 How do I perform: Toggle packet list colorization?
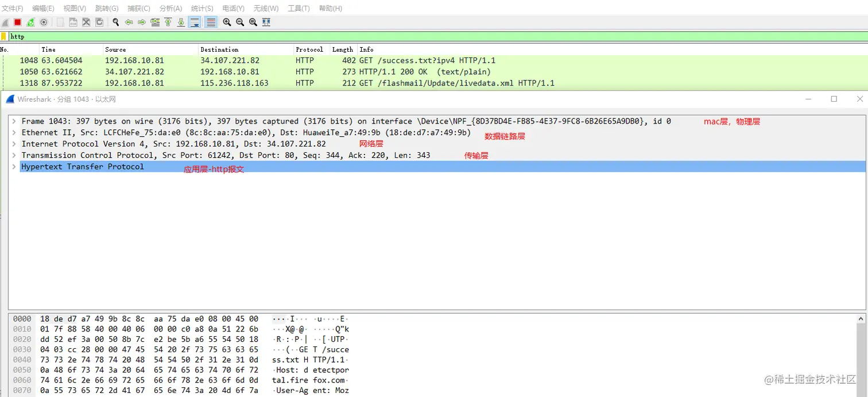click(x=211, y=22)
